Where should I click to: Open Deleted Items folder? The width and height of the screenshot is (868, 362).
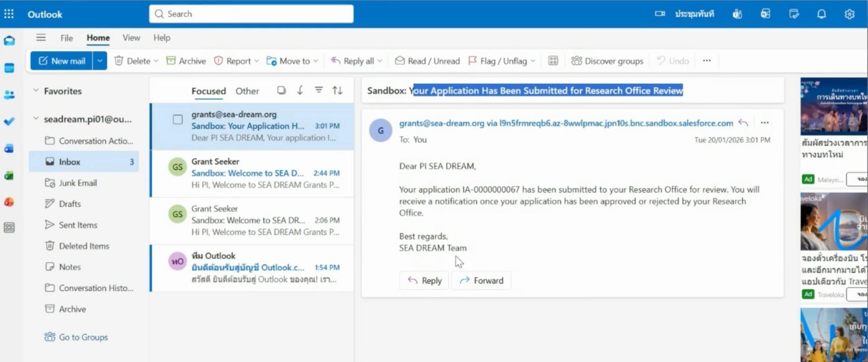[x=84, y=246]
